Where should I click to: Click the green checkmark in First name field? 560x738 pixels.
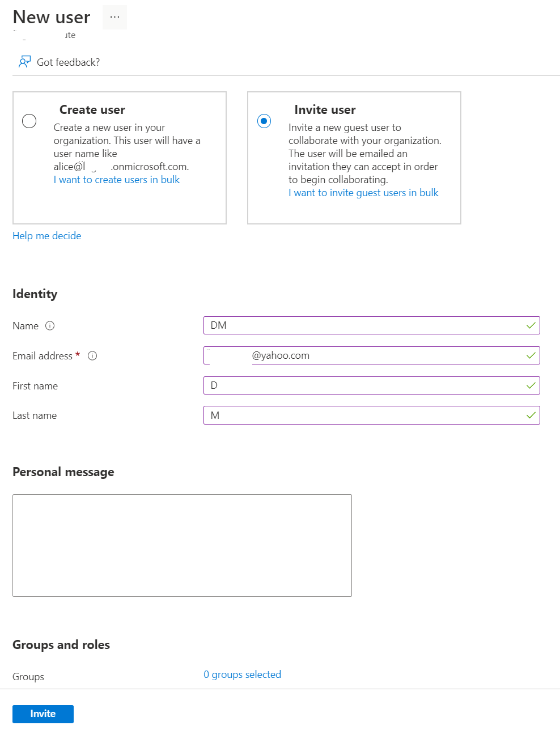(531, 385)
